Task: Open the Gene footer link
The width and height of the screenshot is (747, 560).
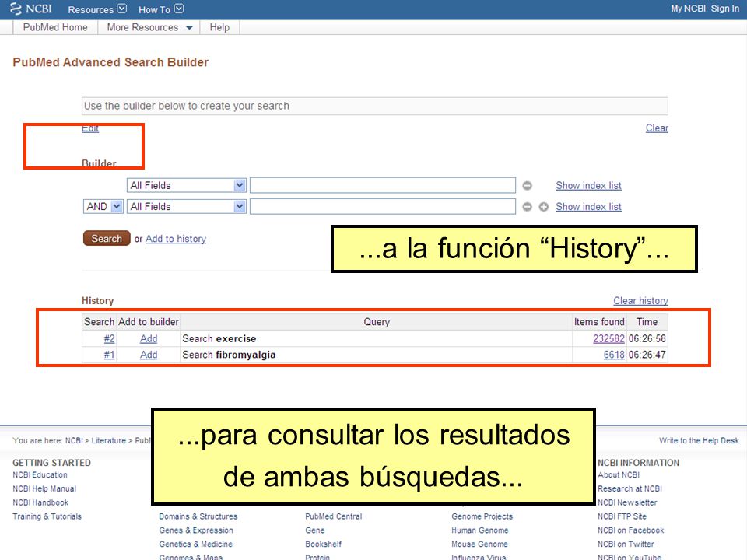Action: coord(315,530)
